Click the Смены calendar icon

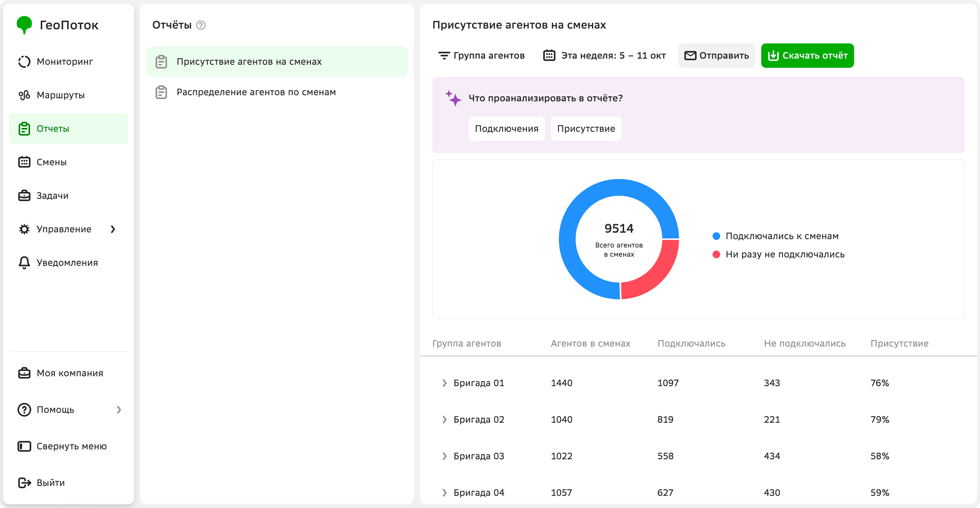(x=24, y=162)
